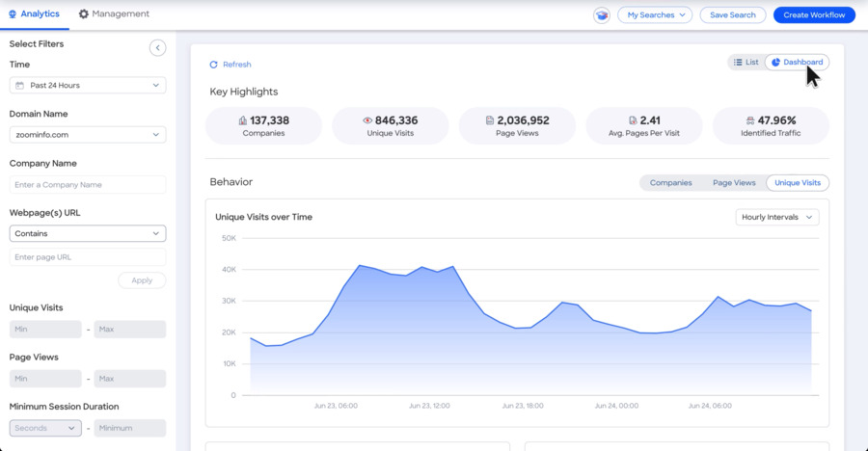Select the Unique Visits behavior tab

(798, 182)
